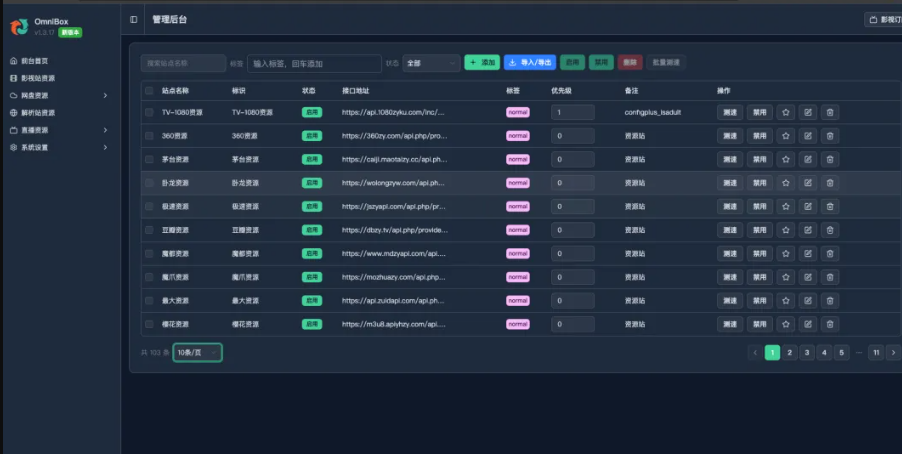
Task: Tick the checkbox for 360资源 row
Action: (x=149, y=136)
